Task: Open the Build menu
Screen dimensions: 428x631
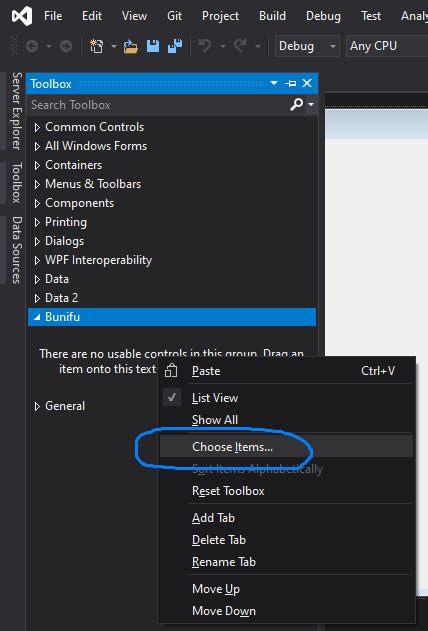Action: coord(272,16)
